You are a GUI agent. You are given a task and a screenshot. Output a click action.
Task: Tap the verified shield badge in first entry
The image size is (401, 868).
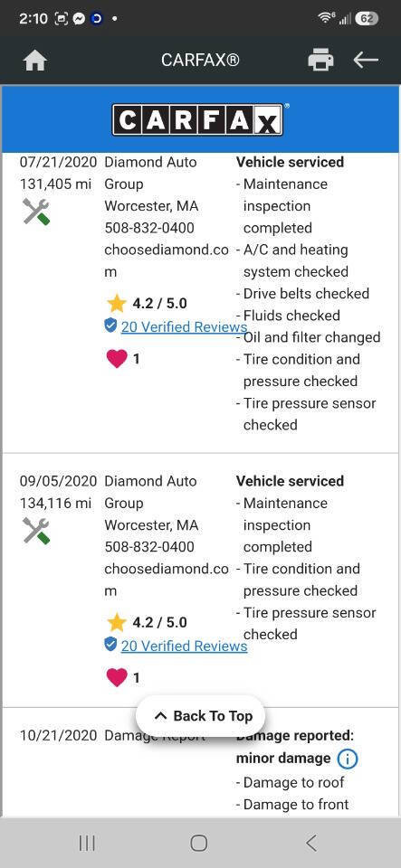click(x=110, y=325)
